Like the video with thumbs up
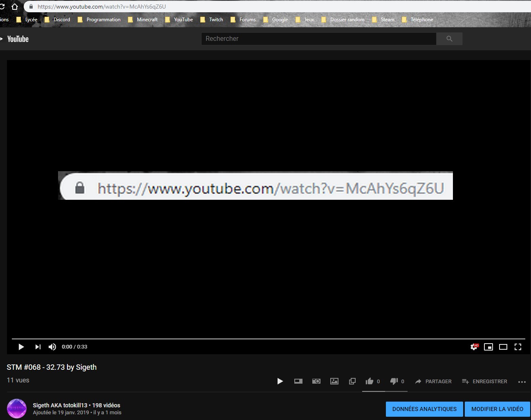The height and width of the screenshot is (420, 531). click(x=370, y=381)
